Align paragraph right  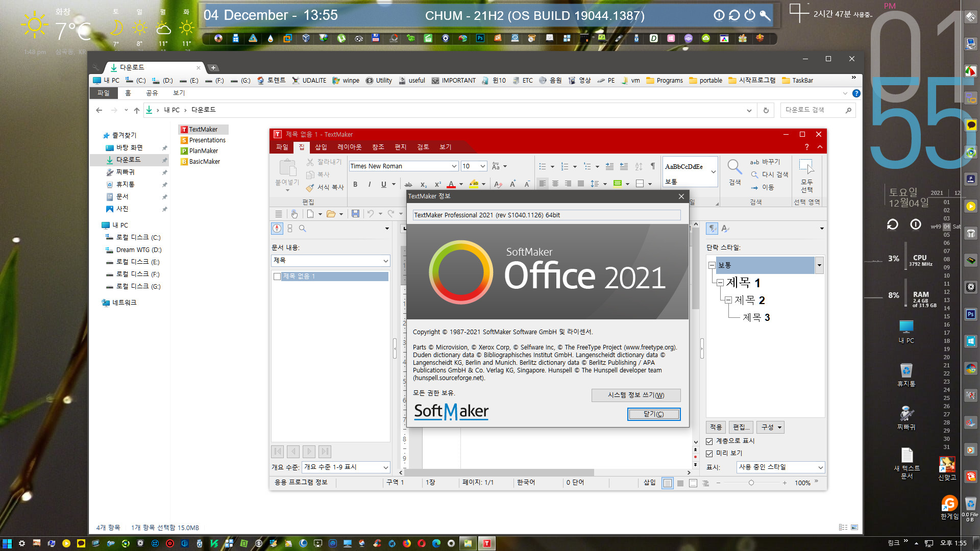[568, 184]
